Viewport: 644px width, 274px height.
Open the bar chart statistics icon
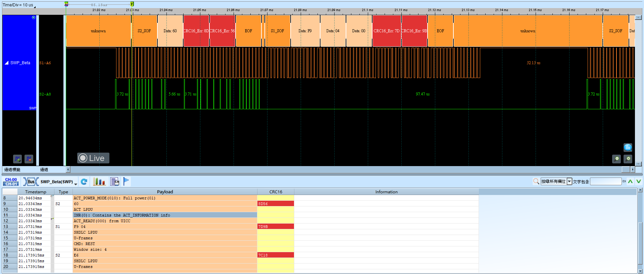[99, 182]
